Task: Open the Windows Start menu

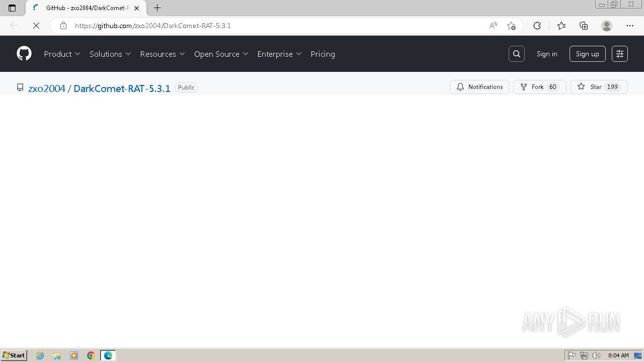Action: coord(14,355)
